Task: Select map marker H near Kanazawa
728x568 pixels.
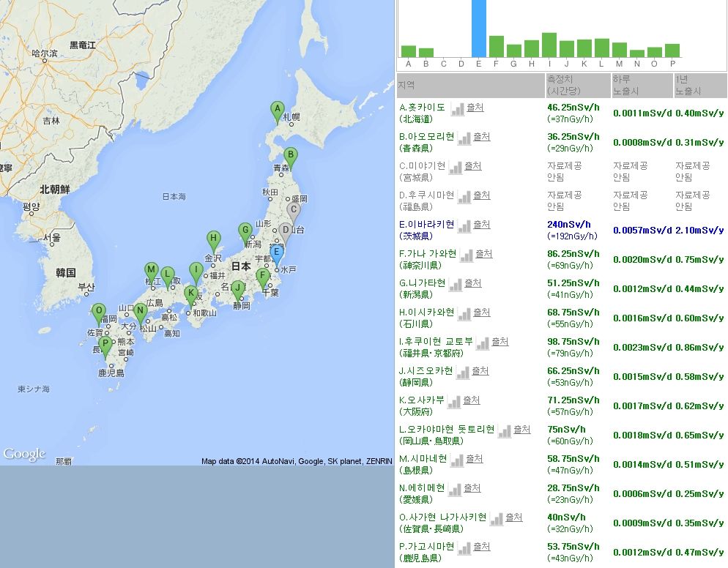Action: coord(213,239)
